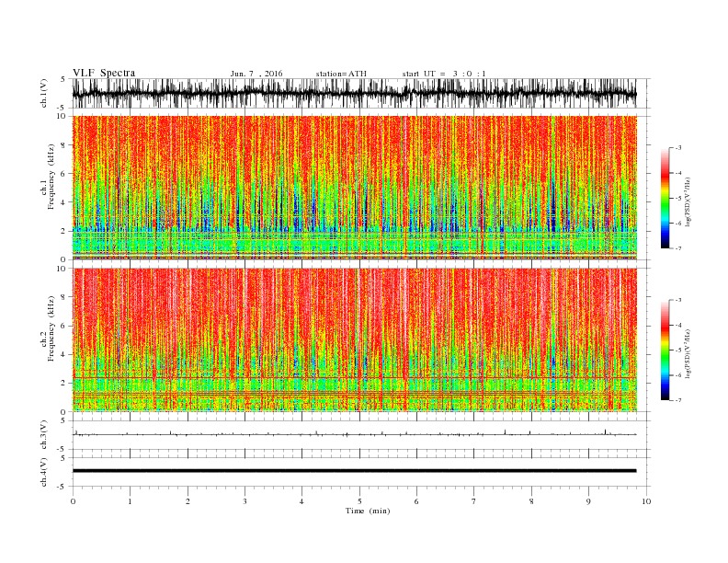Click the upper color bar 'log(PSD)(V²/Hz)' label
728x563 pixels.
[688, 202]
